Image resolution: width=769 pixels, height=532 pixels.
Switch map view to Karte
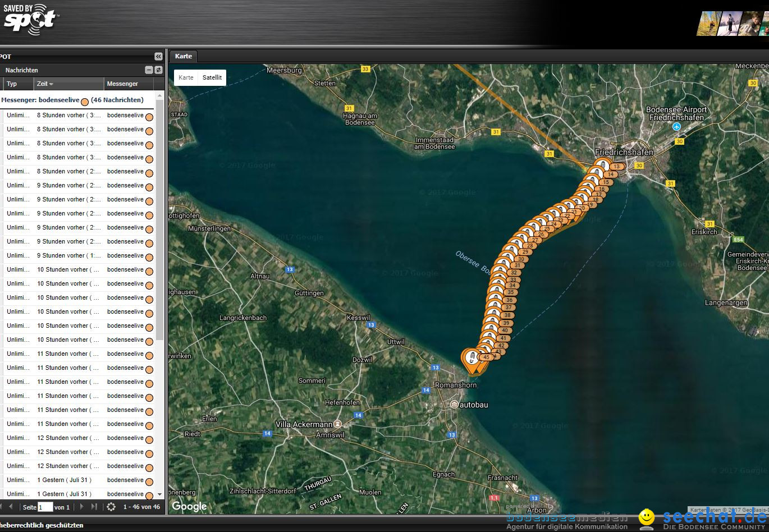coord(186,77)
